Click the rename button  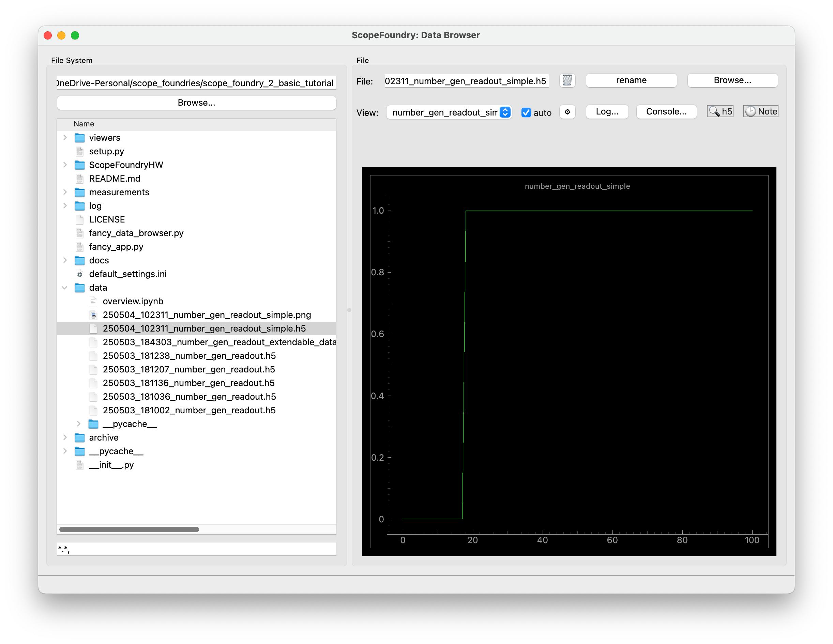(631, 80)
